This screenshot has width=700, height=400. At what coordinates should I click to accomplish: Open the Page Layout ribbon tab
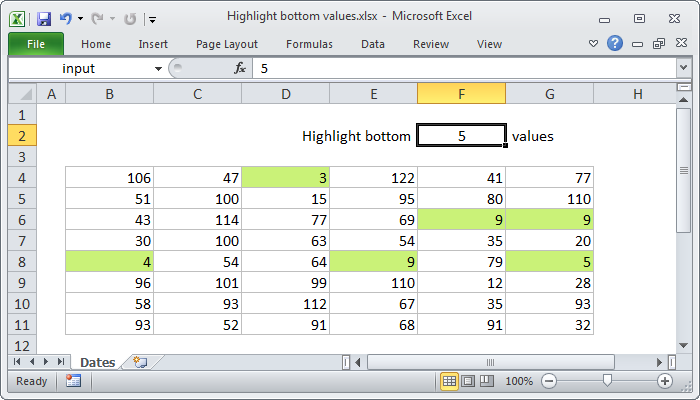tap(226, 44)
